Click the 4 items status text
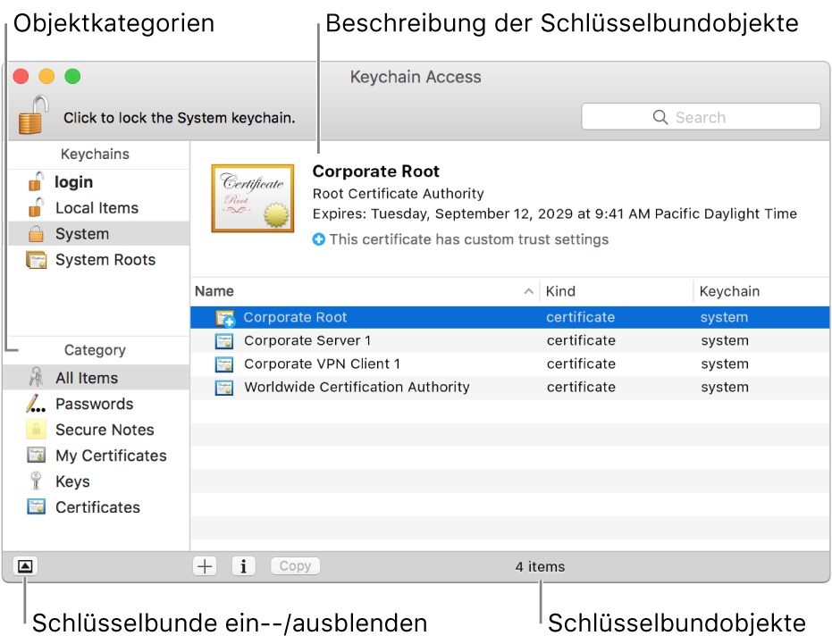832x644 pixels. (540, 566)
